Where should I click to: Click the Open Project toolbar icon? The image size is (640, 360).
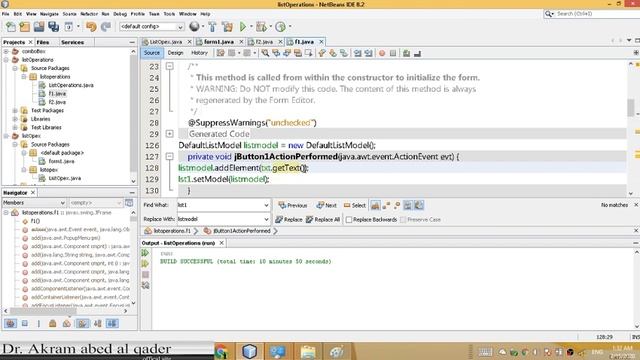(x=39, y=27)
